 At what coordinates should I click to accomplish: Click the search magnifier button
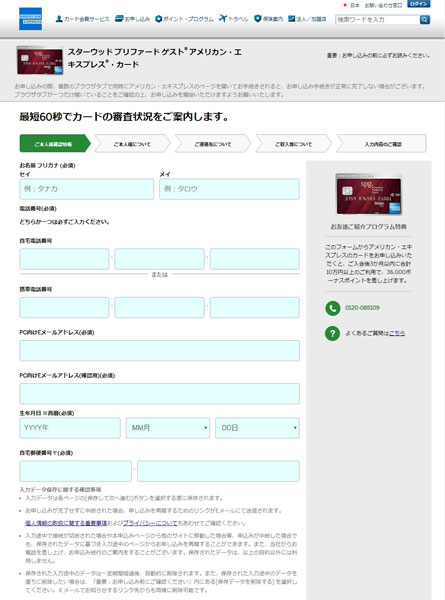(425, 20)
